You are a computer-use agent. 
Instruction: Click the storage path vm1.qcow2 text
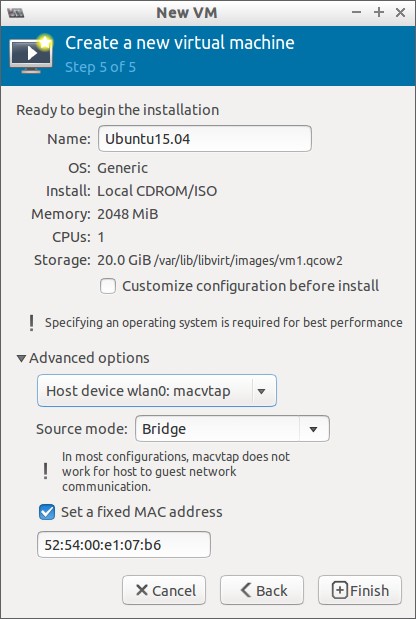248,261
